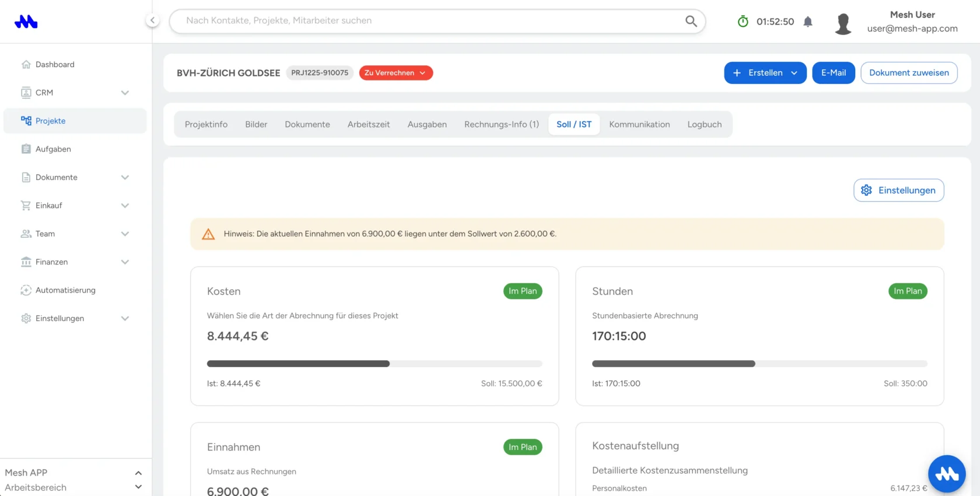Collapse the Mesh APP workspace chevron
980x496 pixels.
tap(138, 473)
